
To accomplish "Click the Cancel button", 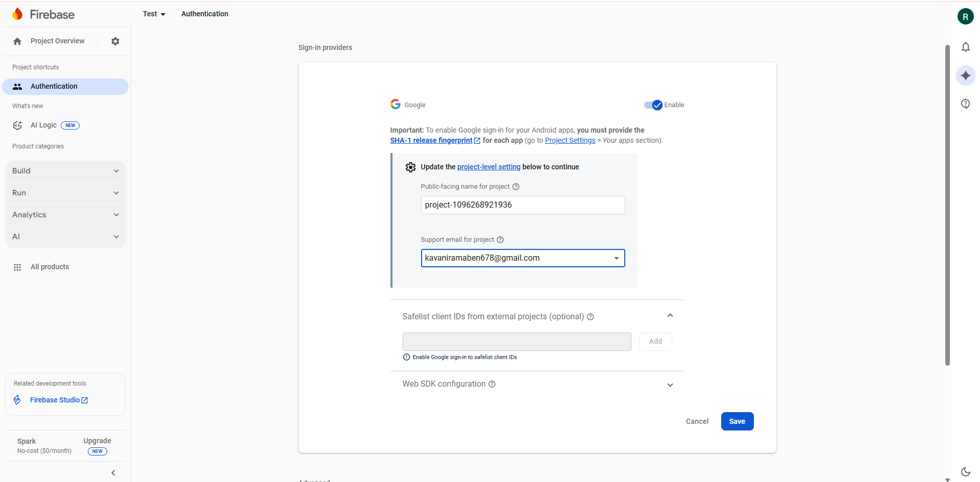I will coord(697,421).
